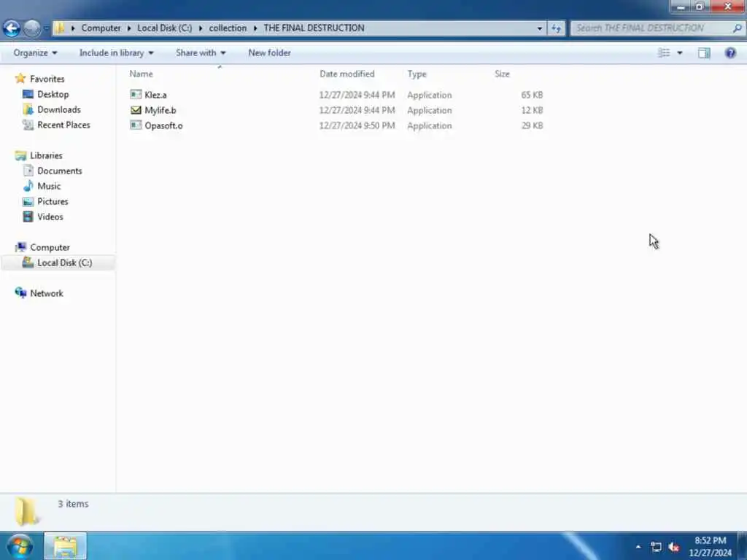Click the Favorites star icon
747x560 pixels.
20,79
